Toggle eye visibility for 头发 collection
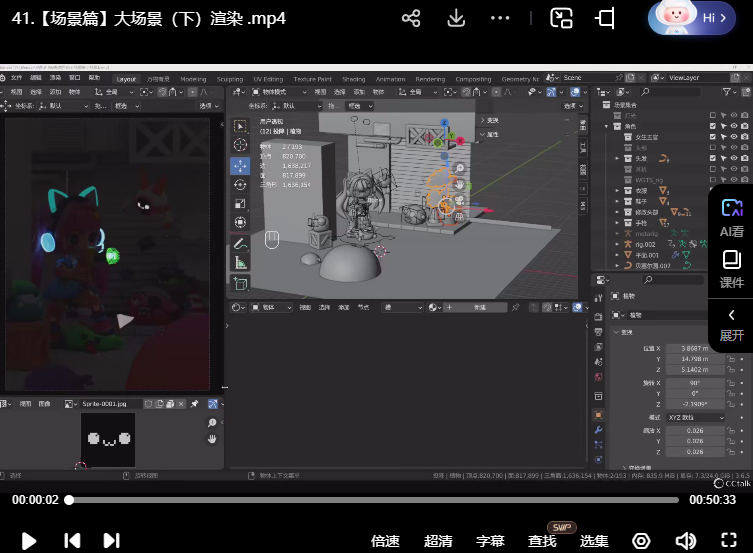Viewport: 753px width, 553px height. pos(733,158)
